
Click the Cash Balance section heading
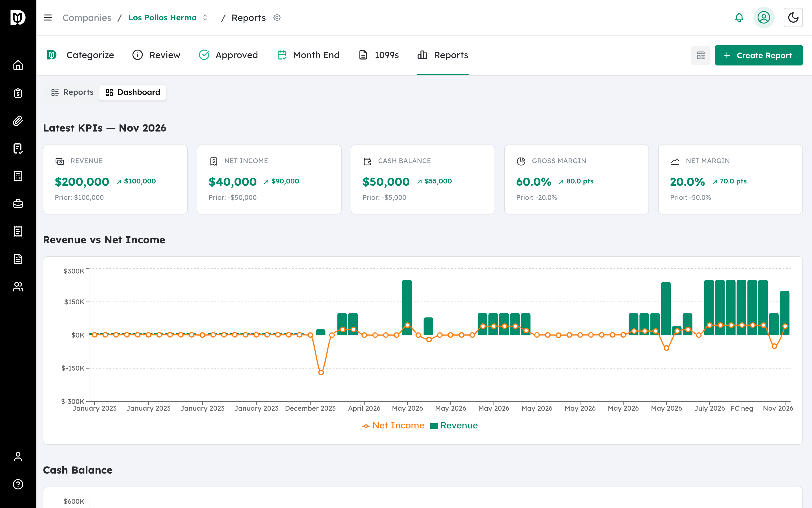pos(78,470)
